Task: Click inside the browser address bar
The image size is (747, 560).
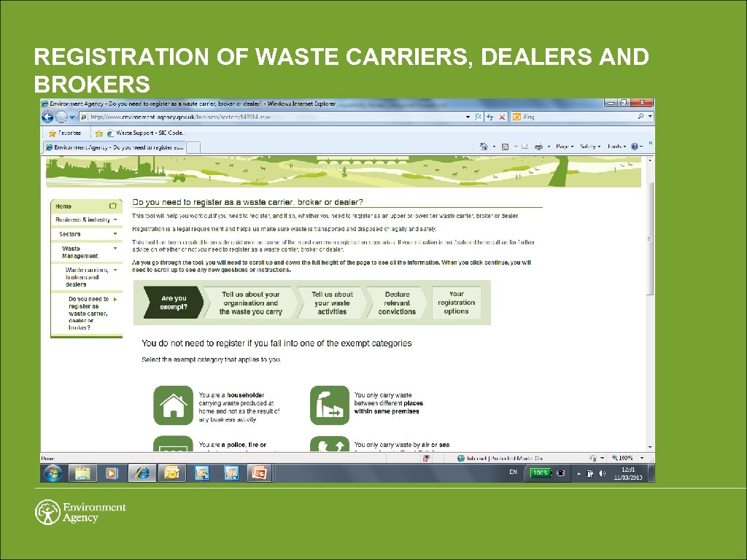Action: [255, 116]
